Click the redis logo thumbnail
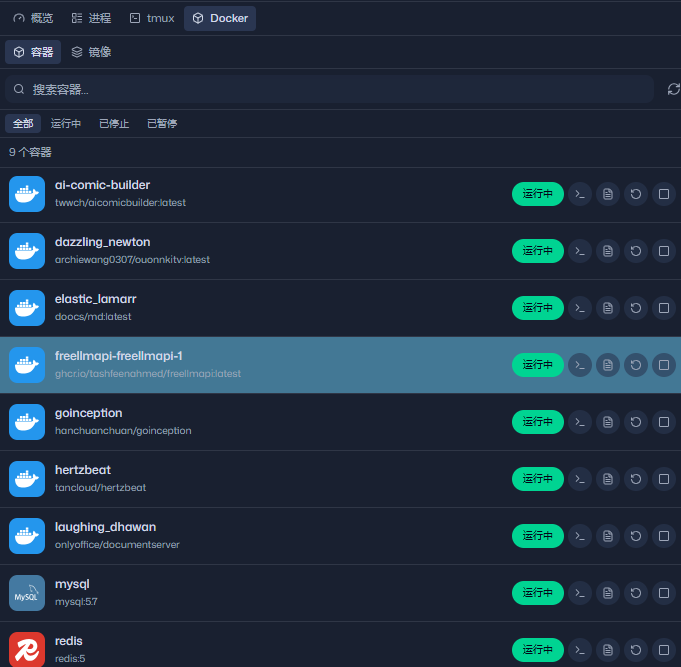 tap(27, 649)
